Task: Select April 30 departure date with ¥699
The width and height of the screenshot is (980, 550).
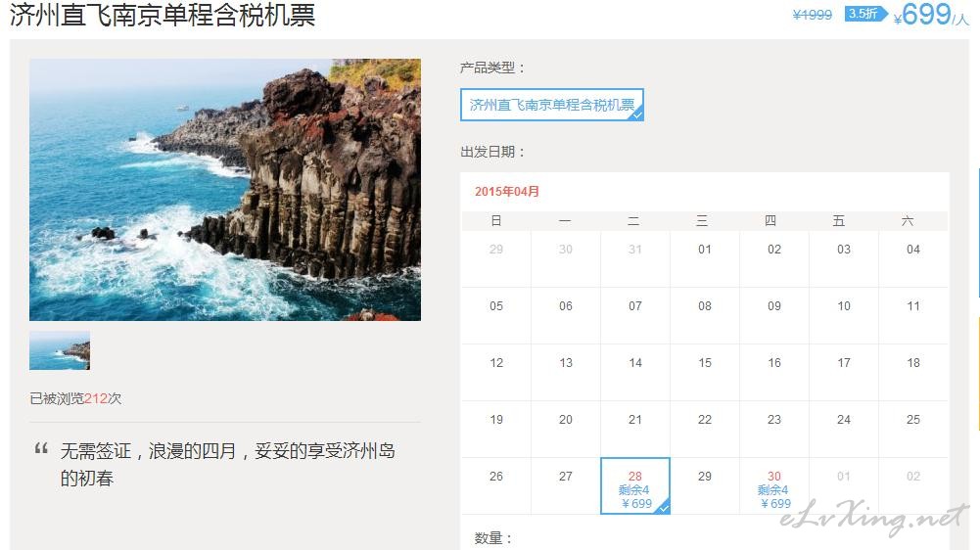Action: (x=774, y=486)
